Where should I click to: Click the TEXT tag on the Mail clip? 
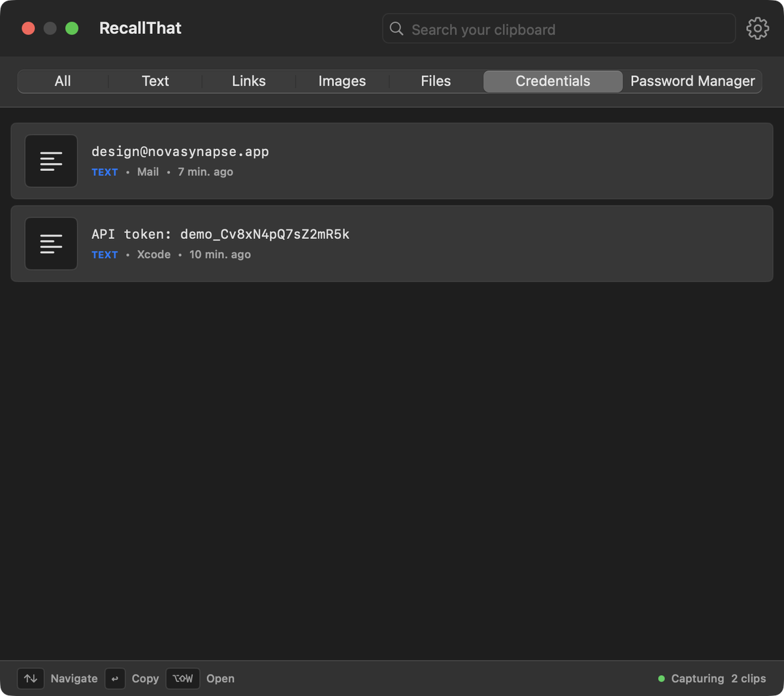[105, 172]
